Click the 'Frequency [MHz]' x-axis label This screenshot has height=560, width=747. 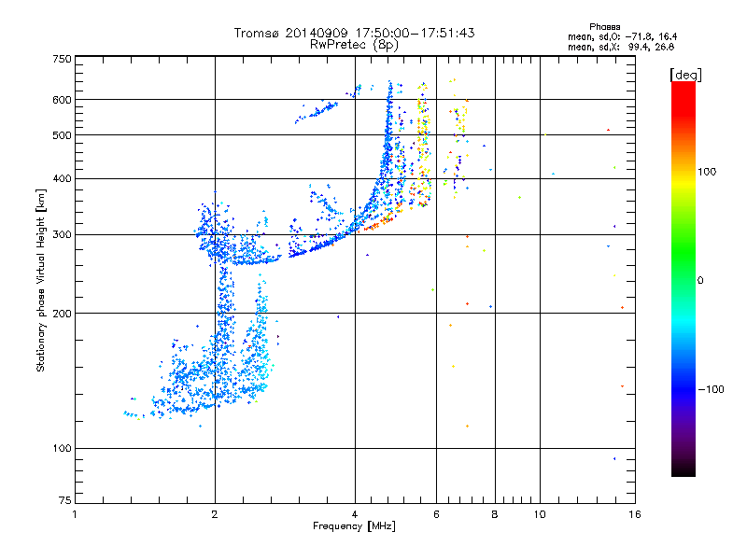pos(354,526)
